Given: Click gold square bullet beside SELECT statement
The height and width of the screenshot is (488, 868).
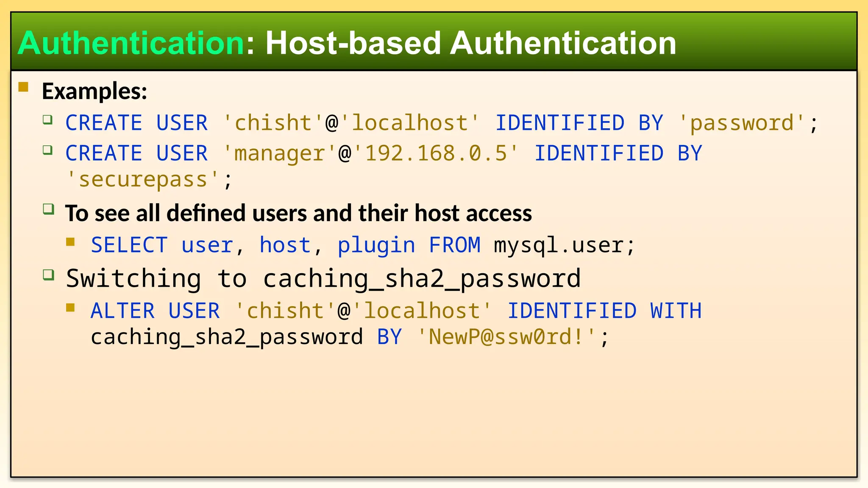Looking at the screenshot, I should coord(70,242).
